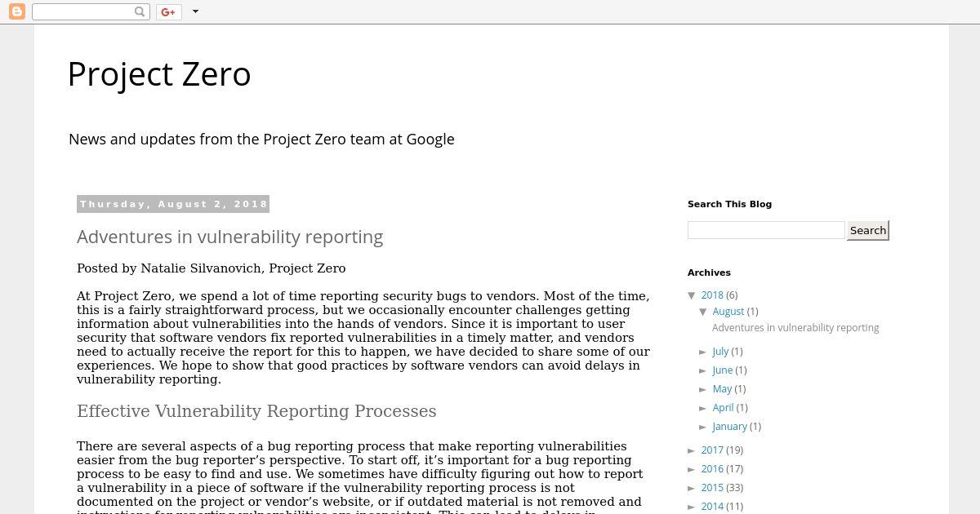Open the May archive link
Viewport: 980px width, 514px height.
(x=722, y=389)
